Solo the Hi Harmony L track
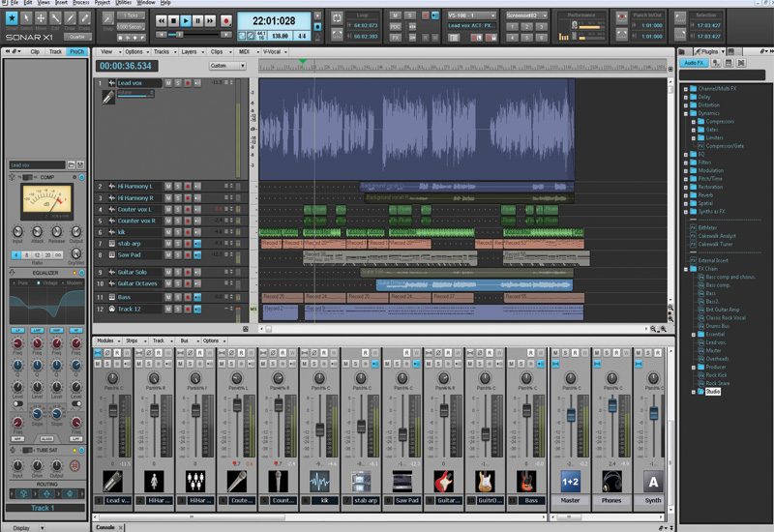The height and width of the screenshot is (532, 774). (x=178, y=186)
